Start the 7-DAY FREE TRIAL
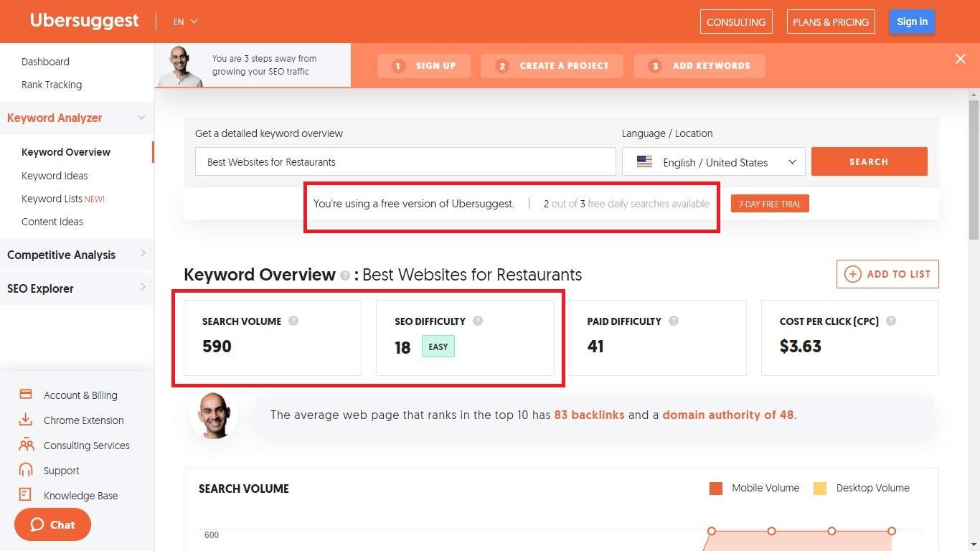This screenshot has height=551, width=980. pyautogui.click(x=770, y=204)
